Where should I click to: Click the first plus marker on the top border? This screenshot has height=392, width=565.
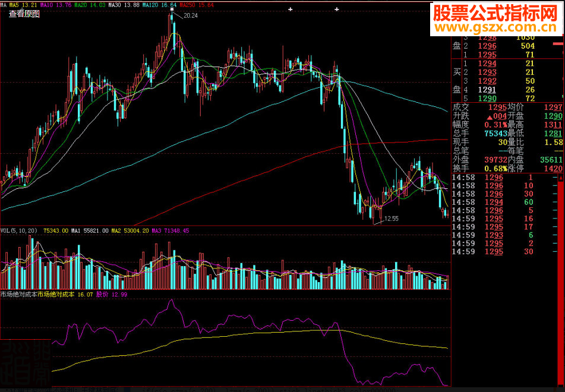tap(291, 10)
